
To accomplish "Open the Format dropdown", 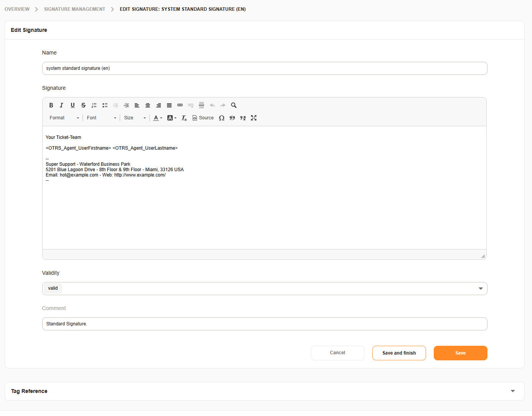I will pyautogui.click(x=64, y=118).
